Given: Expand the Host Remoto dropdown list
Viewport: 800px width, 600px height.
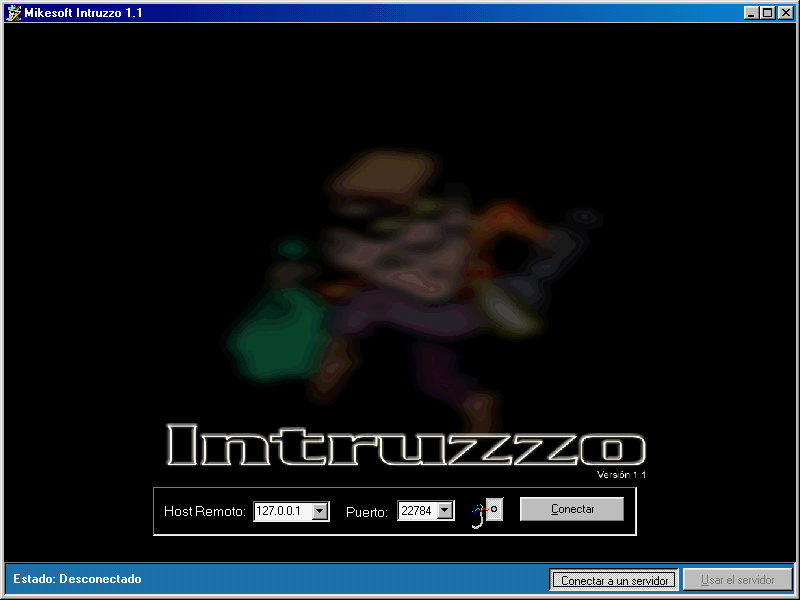Looking at the screenshot, I should [x=321, y=510].
